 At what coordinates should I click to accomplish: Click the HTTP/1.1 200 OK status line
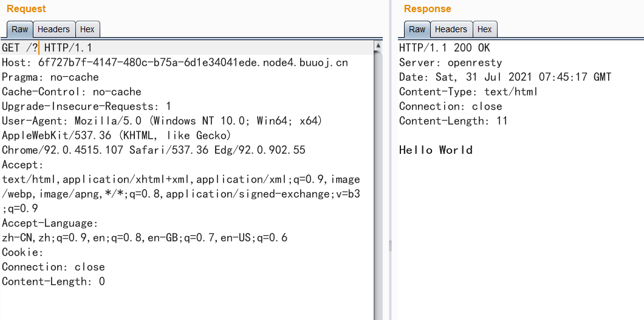(x=444, y=47)
